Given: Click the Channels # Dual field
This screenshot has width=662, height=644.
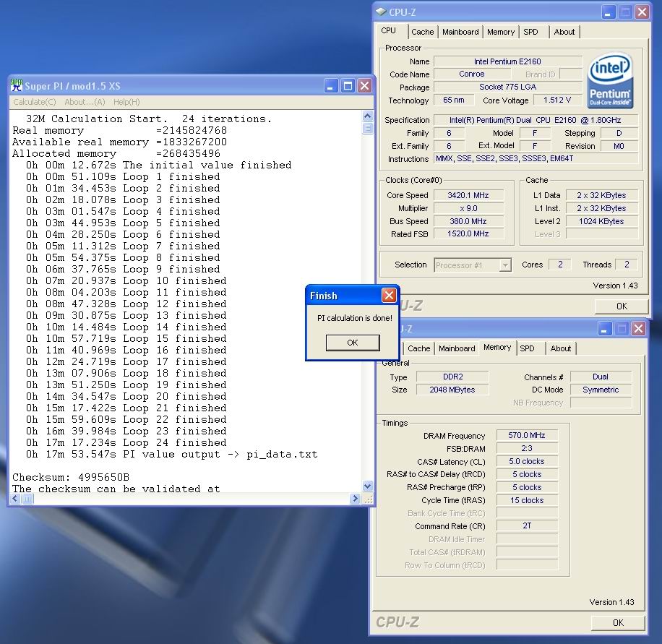Looking at the screenshot, I should coord(601,377).
